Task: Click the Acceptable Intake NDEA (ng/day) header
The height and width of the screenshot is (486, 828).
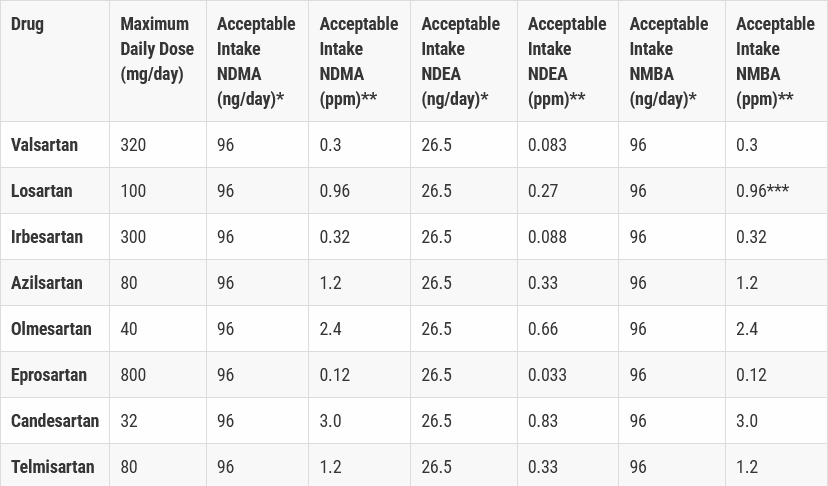Action: tap(460, 61)
